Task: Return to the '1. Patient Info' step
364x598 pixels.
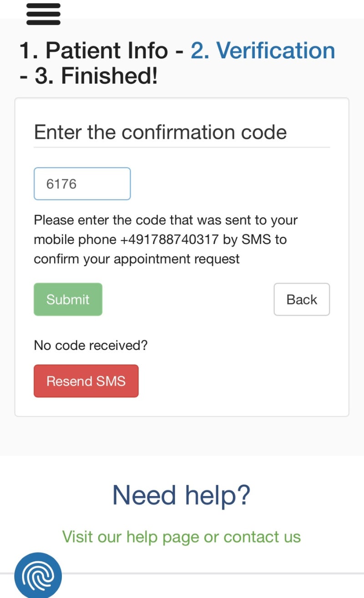Action: [94, 51]
